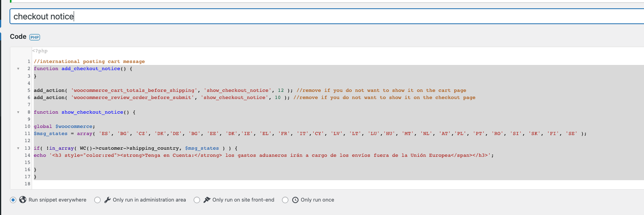Click the clock icon for run once
The image size is (644, 215).
click(295, 200)
